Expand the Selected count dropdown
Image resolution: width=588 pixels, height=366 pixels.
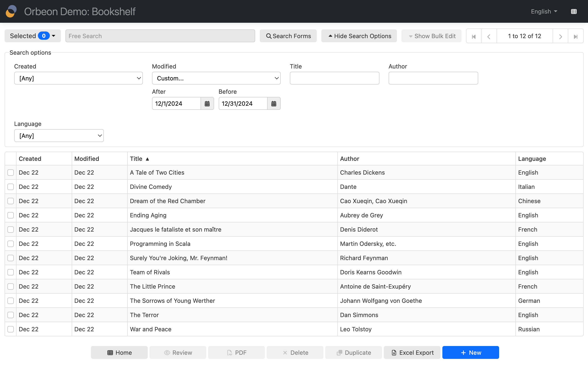click(x=33, y=36)
